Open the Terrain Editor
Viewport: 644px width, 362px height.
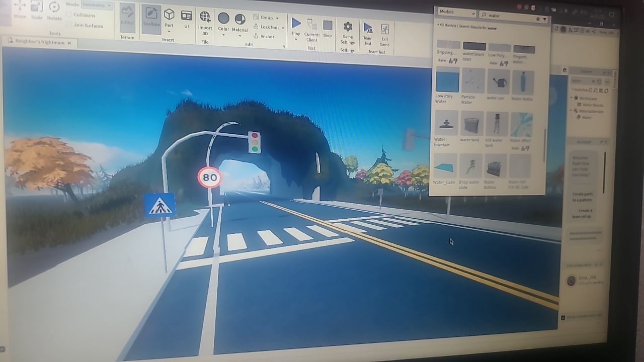coord(127,18)
